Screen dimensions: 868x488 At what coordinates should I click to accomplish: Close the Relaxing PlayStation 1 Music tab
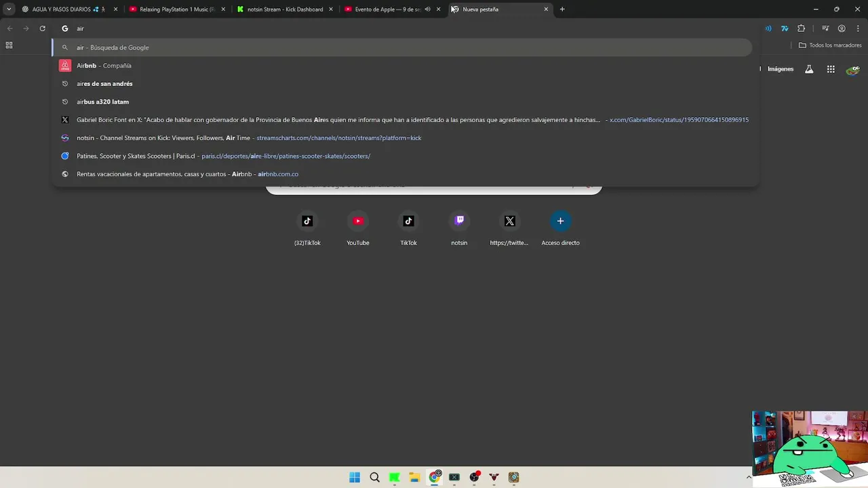coord(223,9)
